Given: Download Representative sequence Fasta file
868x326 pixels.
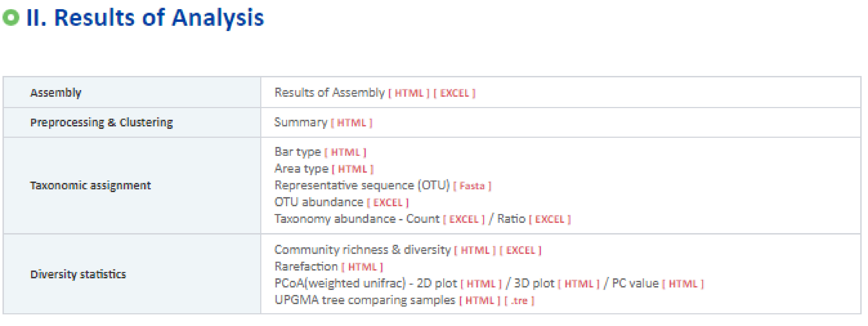Looking at the screenshot, I should 472,186.
